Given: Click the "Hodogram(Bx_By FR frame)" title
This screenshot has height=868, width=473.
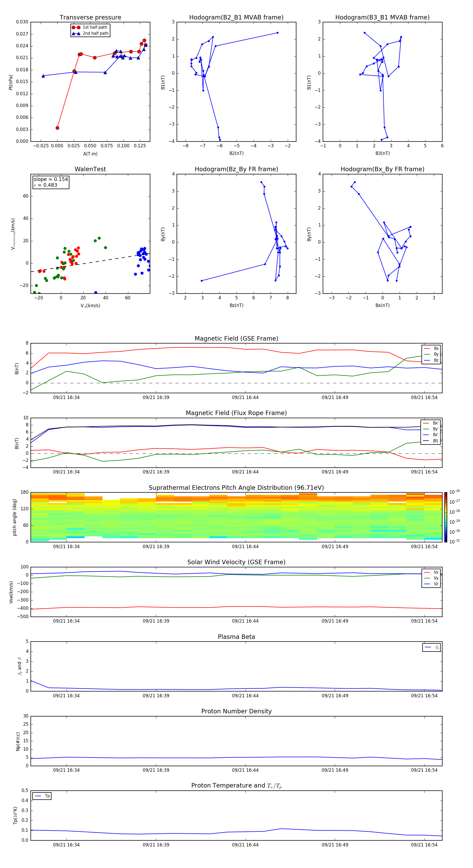Looking at the screenshot, I should pyautogui.click(x=382, y=169).
